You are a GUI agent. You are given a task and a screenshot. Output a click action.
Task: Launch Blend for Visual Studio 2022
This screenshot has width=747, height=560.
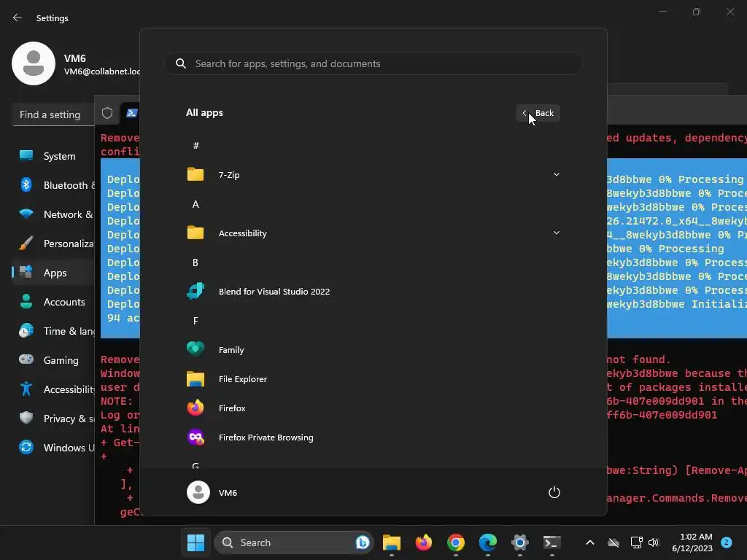[x=373, y=292]
